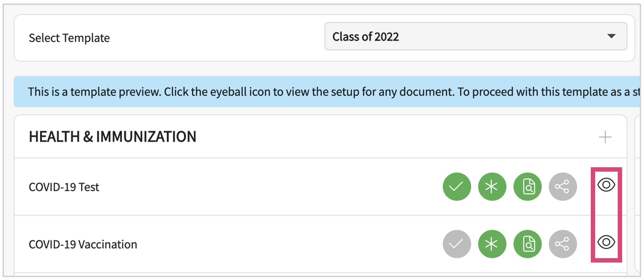Viewport: 644px width, 280px height.
Task: View setup via COVID-19 Test eyeball icon
Action: coord(606,185)
